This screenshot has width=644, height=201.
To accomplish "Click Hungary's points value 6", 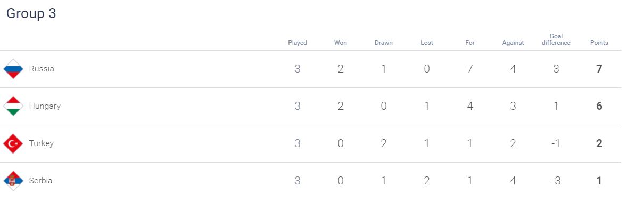I will (x=599, y=106).
